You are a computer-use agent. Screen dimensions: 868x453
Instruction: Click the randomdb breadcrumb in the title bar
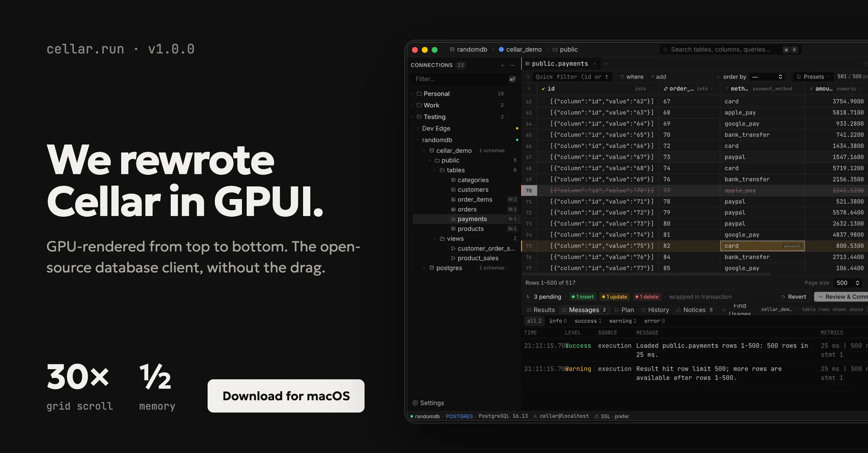(x=468, y=50)
